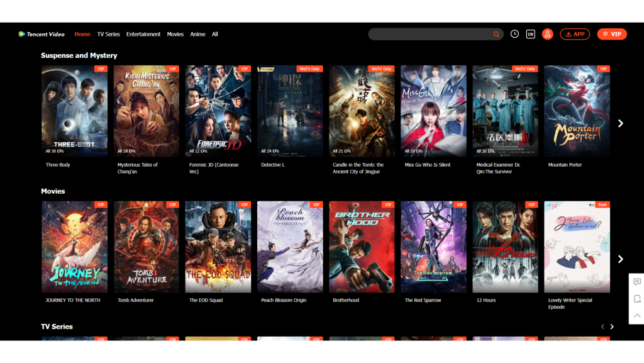The image size is (644, 363).
Task: Open the user profile avatar icon
Action: (x=547, y=34)
